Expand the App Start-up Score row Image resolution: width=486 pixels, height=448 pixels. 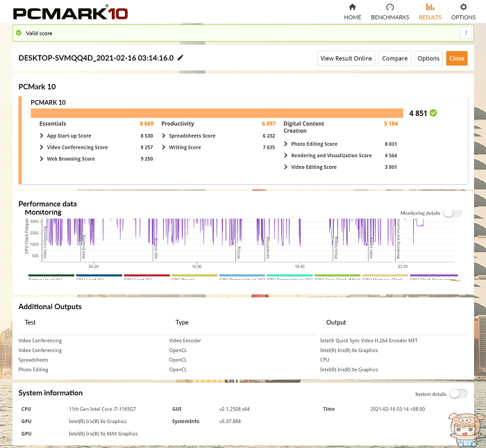42,136
